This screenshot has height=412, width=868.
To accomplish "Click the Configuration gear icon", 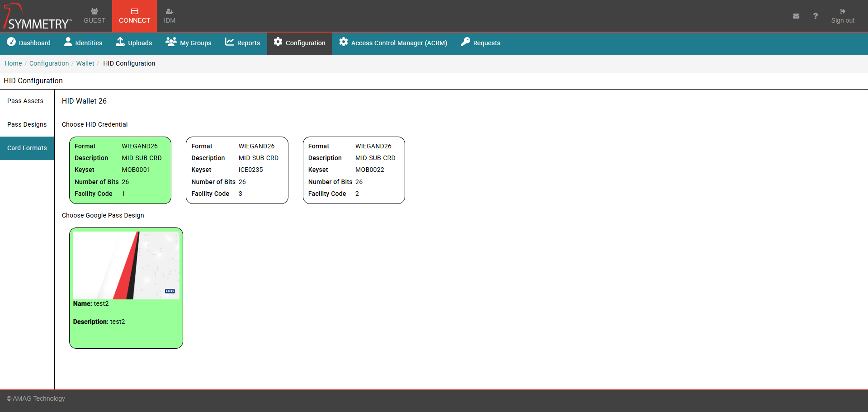I will click(278, 42).
